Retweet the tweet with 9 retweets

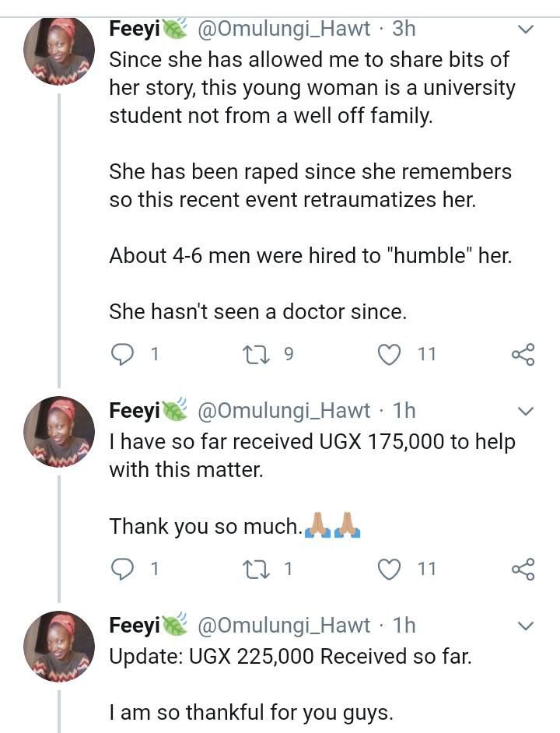[254, 355]
